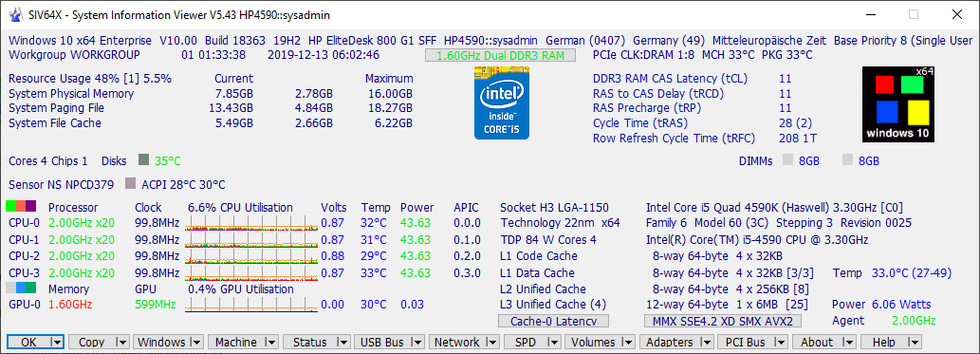Click the CPU-2 utilisation graph

coord(251,256)
